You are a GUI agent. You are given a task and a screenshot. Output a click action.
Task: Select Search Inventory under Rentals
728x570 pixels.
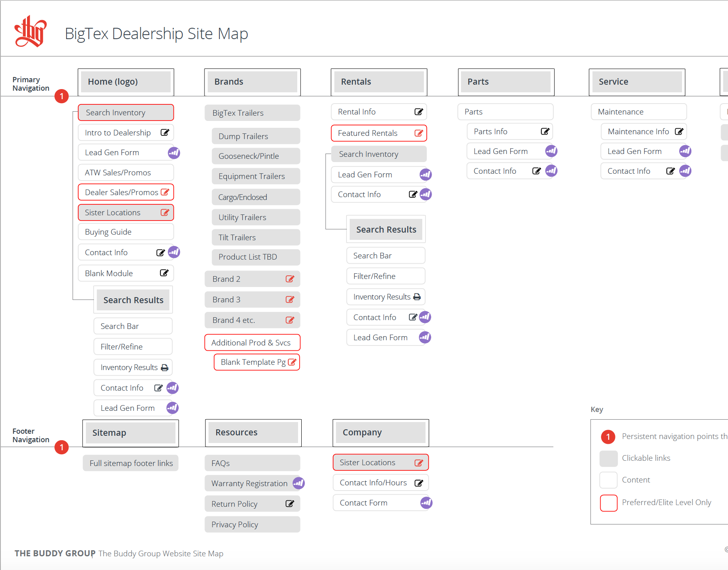tap(379, 154)
